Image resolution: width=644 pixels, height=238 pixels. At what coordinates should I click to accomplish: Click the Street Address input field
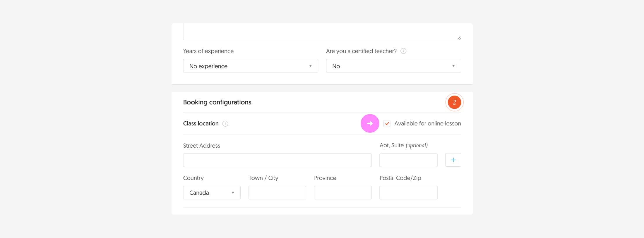(277, 160)
